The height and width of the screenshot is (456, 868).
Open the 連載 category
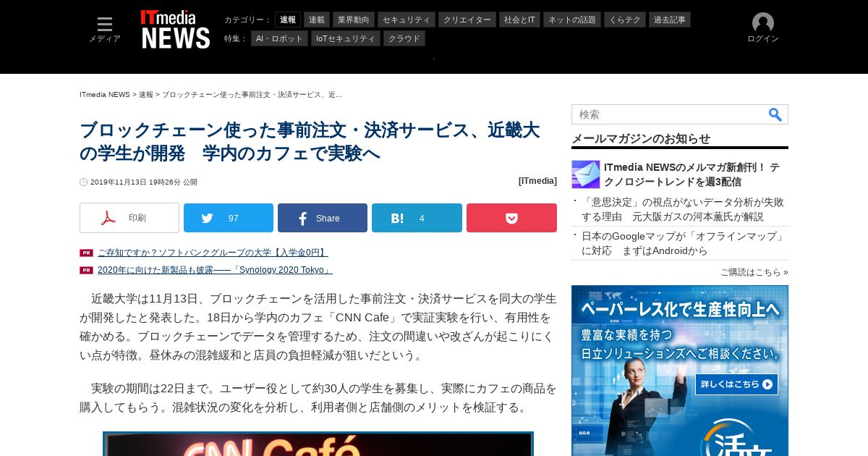tap(317, 20)
